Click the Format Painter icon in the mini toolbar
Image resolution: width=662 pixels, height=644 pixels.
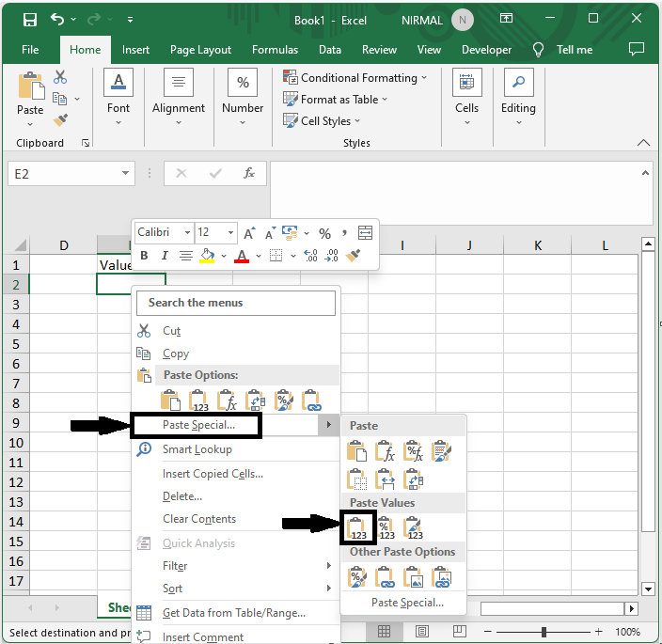(353, 256)
